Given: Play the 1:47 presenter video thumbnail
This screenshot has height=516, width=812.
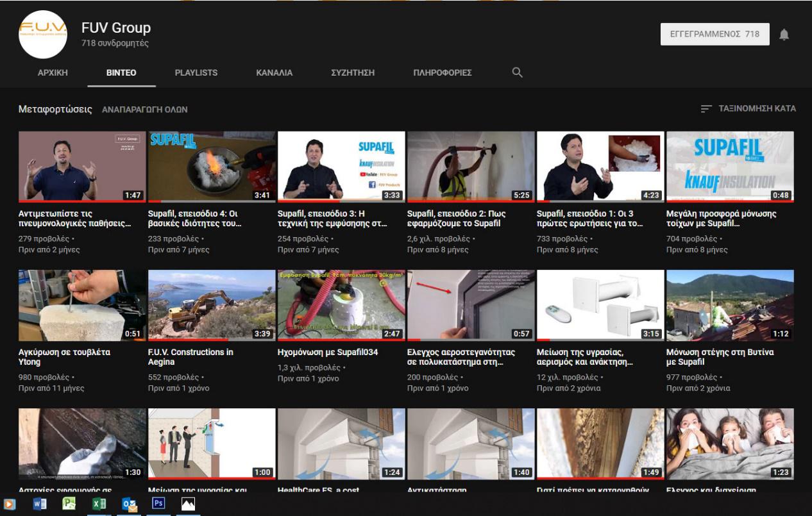Looking at the screenshot, I should pos(82,167).
